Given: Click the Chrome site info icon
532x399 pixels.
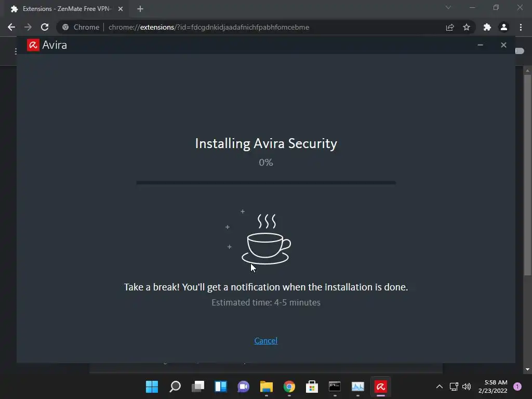Looking at the screenshot, I should click(x=65, y=27).
